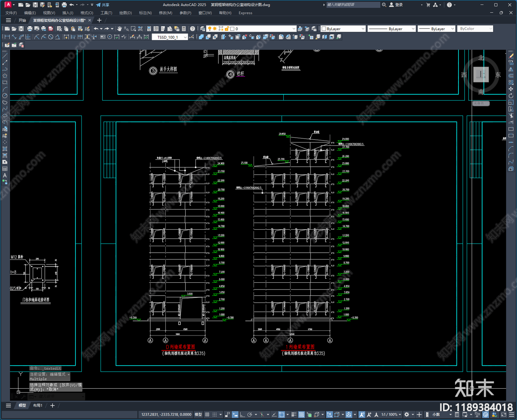Image resolution: width=517 pixels, height=420 pixels.
Task: Open the ByColor plot style selector
Action: (x=475, y=29)
